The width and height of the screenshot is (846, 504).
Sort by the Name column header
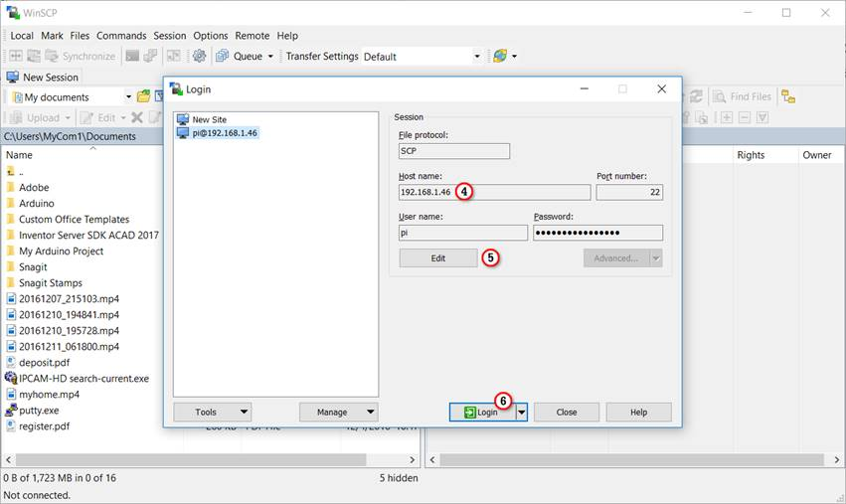[x=20, y=155]
